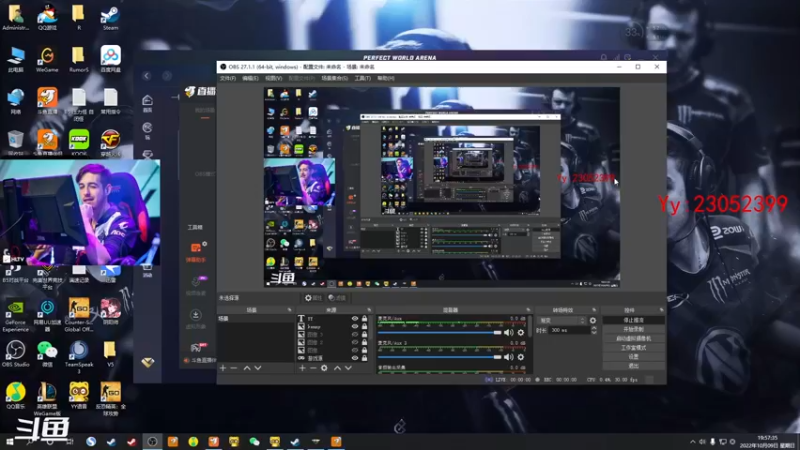The image size is (800, 450).
Task: Open the View (视图) menu in OBS
Action: [x=273, y=79]
